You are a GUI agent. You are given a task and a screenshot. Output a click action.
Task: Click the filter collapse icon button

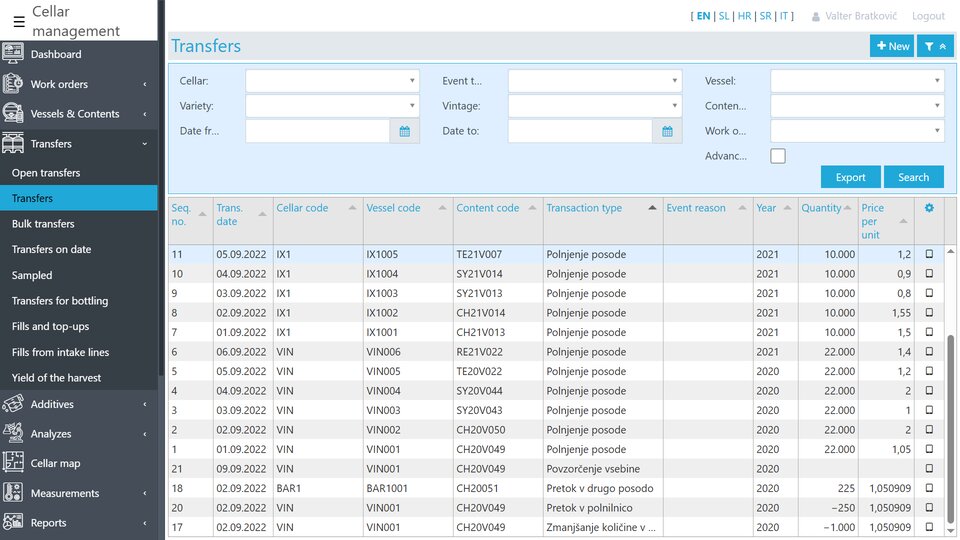coord(935,46)
